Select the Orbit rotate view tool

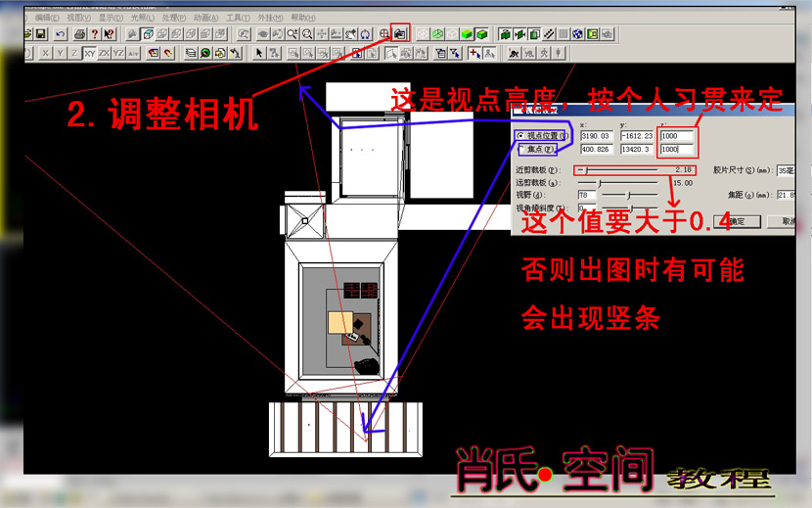click(365, 34)
